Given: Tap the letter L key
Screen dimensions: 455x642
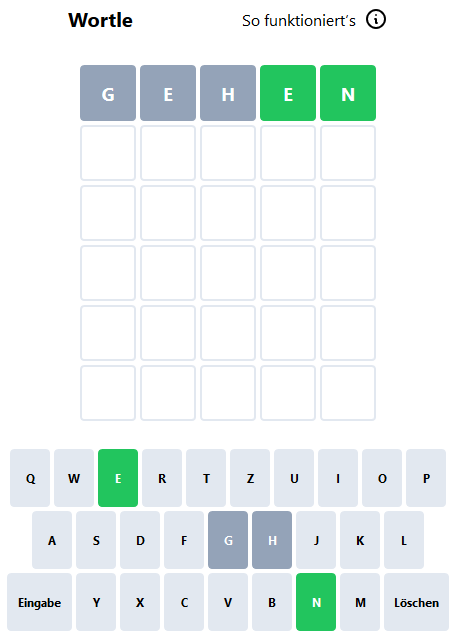Looking at the screenshot, I should [404, 540].
